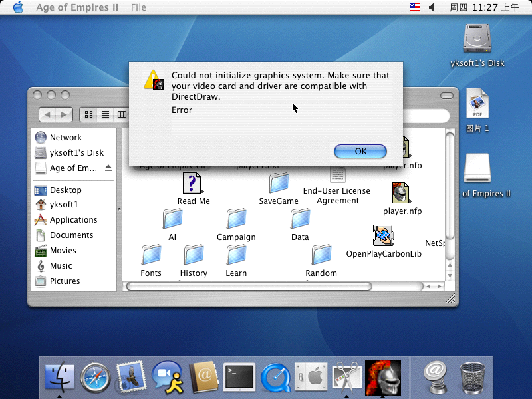Click the scroll right arrow
Screen dimensions: 532x399
440,287
